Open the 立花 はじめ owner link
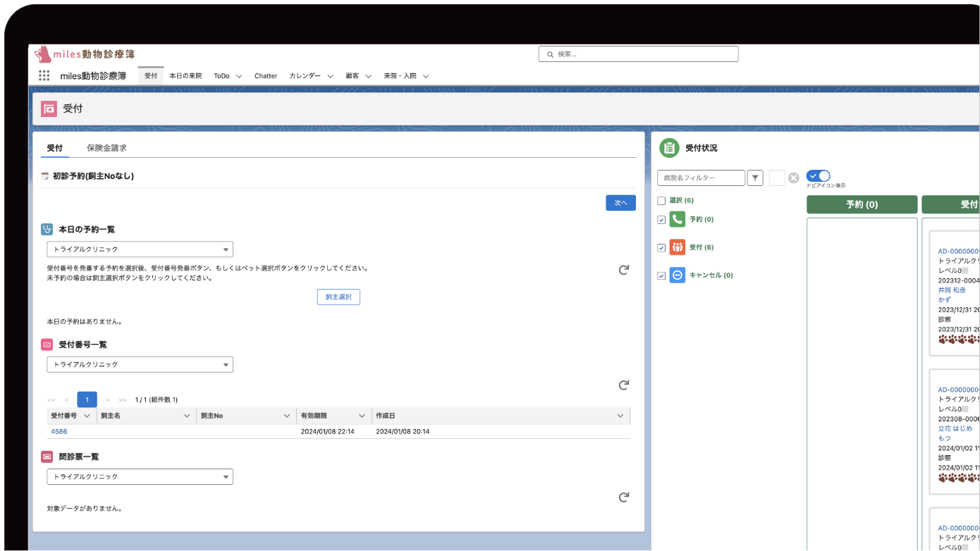This screenshot has width=980, height=551. coord(955,428)
